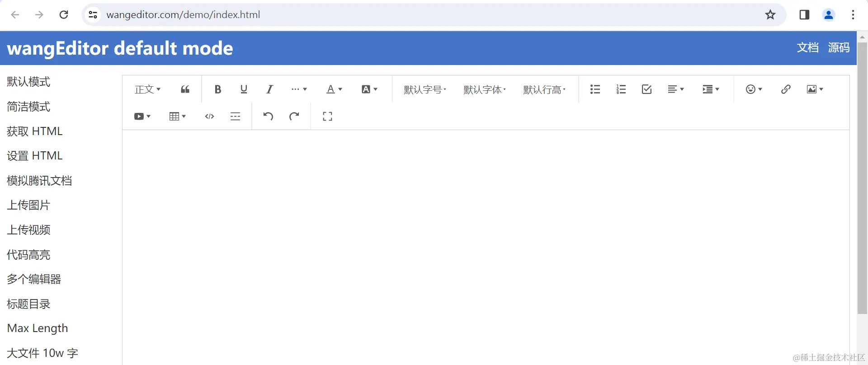This screenshot has height=365, width=868.
Task: Go to the 多个编辑器 demo
Action: 34,279
